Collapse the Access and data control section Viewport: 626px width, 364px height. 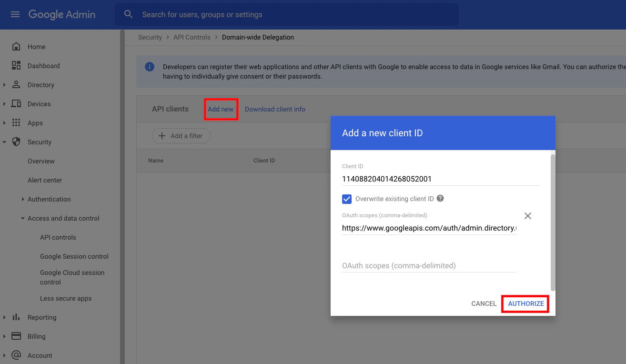(x=23, y=218)
